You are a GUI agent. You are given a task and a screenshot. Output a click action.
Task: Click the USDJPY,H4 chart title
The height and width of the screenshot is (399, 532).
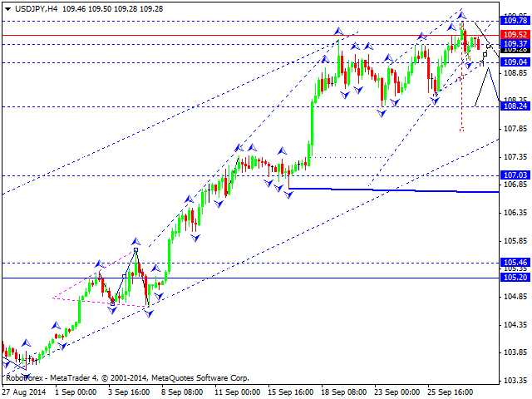pos(34,7)
